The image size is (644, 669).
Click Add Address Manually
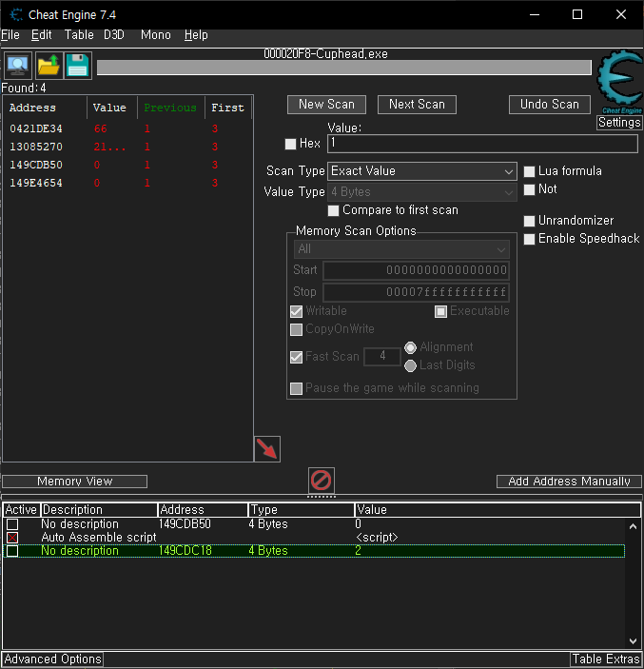569,482
